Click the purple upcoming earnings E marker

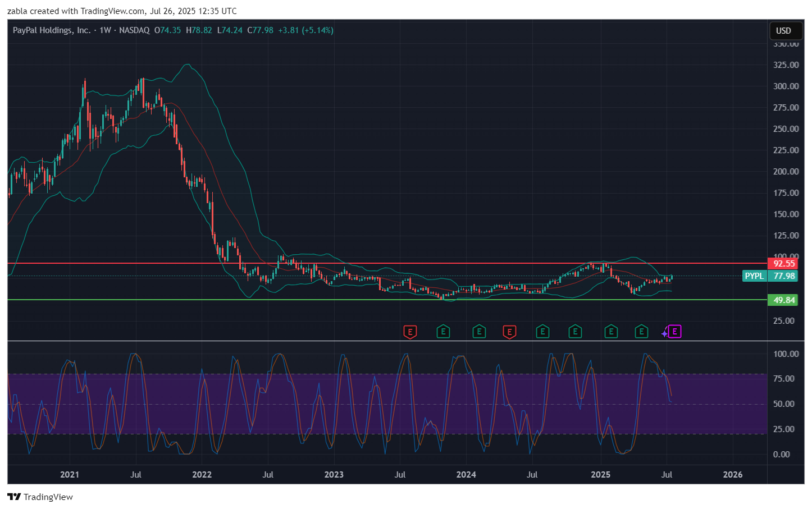click(x=674, y=332)
